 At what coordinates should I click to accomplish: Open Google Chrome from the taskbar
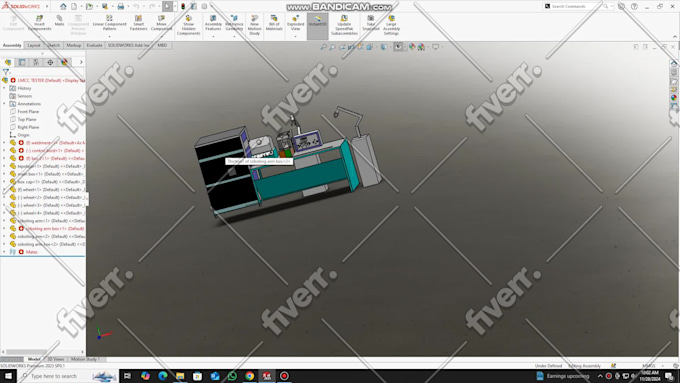pos(249,376)
